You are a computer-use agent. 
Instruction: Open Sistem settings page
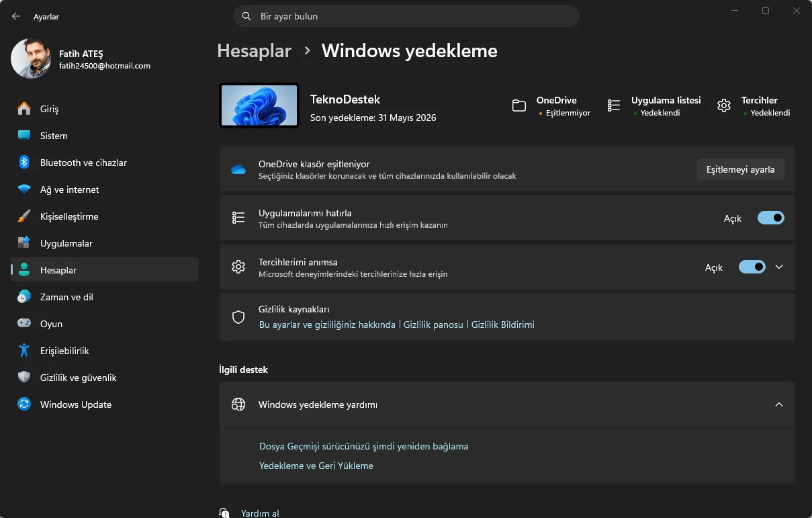point(105,136)
